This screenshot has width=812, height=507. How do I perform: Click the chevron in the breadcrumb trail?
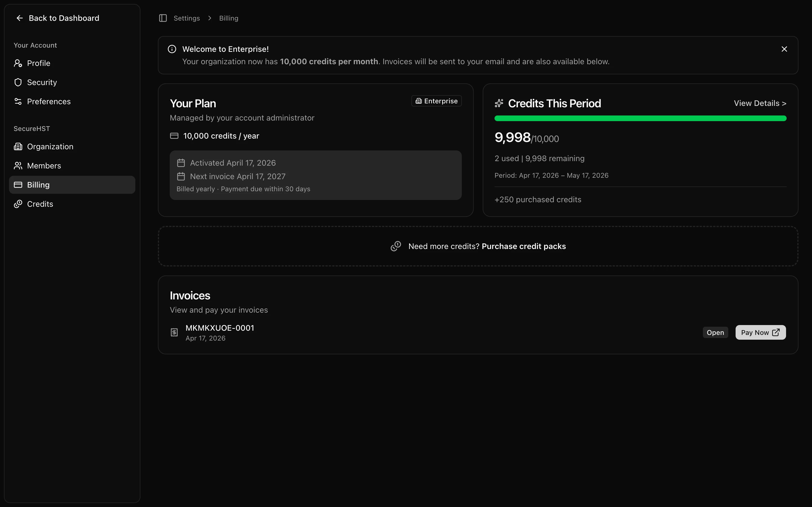click(x=210, y=18)
